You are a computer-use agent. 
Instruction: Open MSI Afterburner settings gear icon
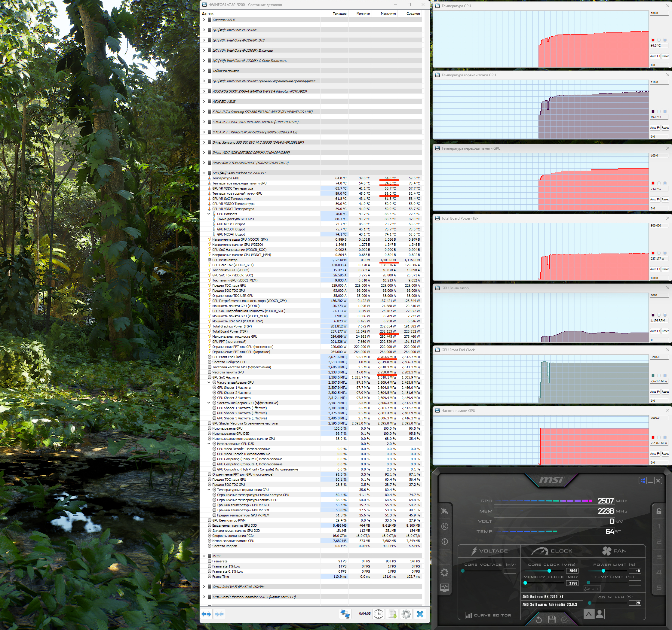(444, 572)
